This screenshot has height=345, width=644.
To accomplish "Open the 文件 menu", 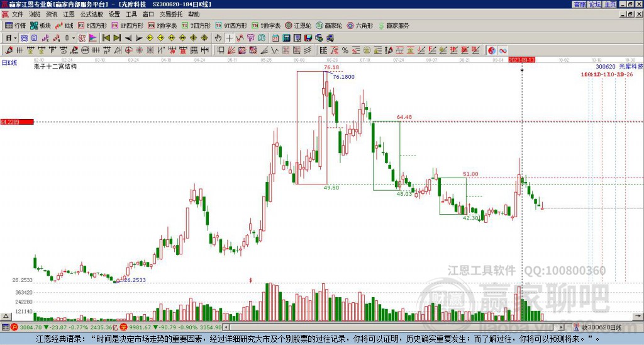I will coord(18,14).
